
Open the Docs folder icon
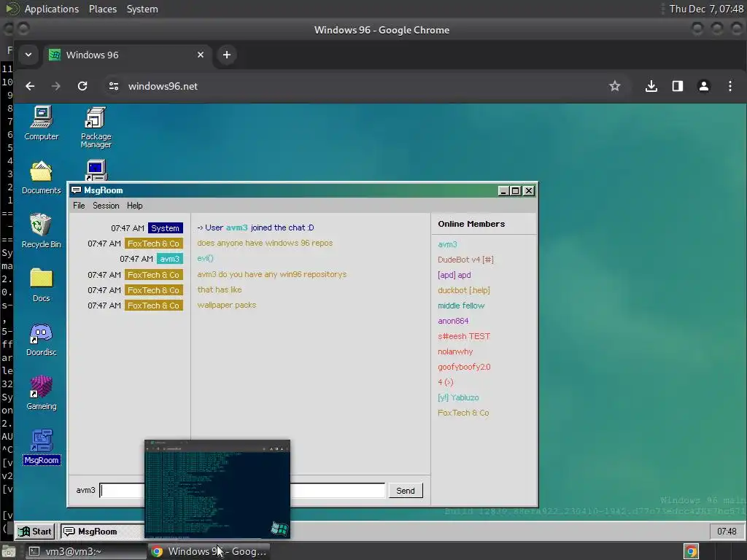[42, 285]
